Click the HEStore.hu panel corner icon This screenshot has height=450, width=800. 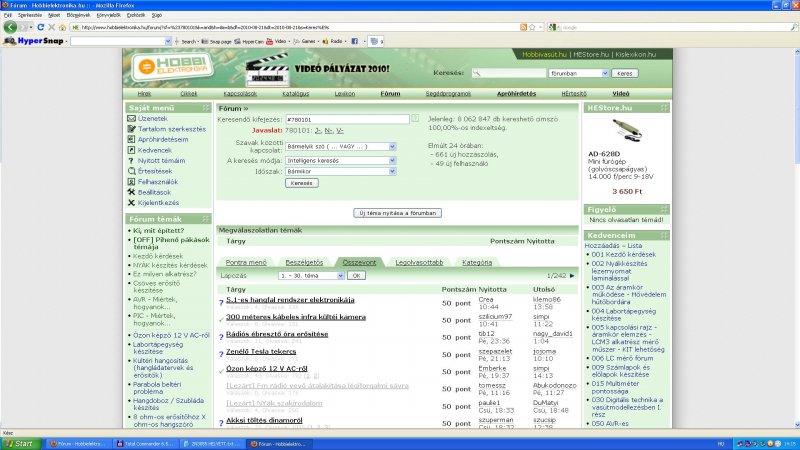664,108
